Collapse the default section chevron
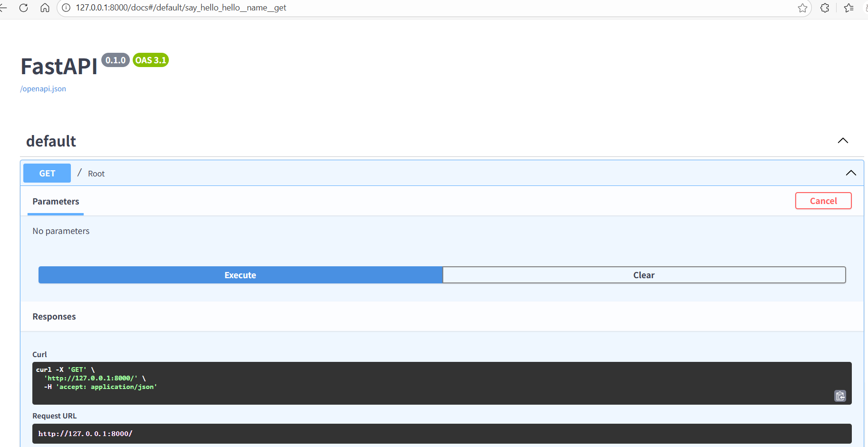 [843, 141]
